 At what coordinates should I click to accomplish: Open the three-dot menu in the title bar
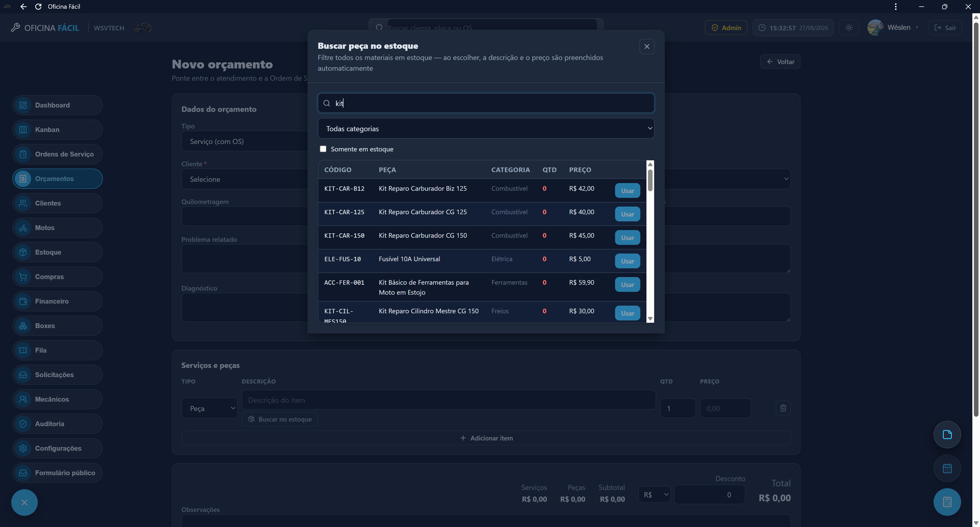click(x=896, y=6)
